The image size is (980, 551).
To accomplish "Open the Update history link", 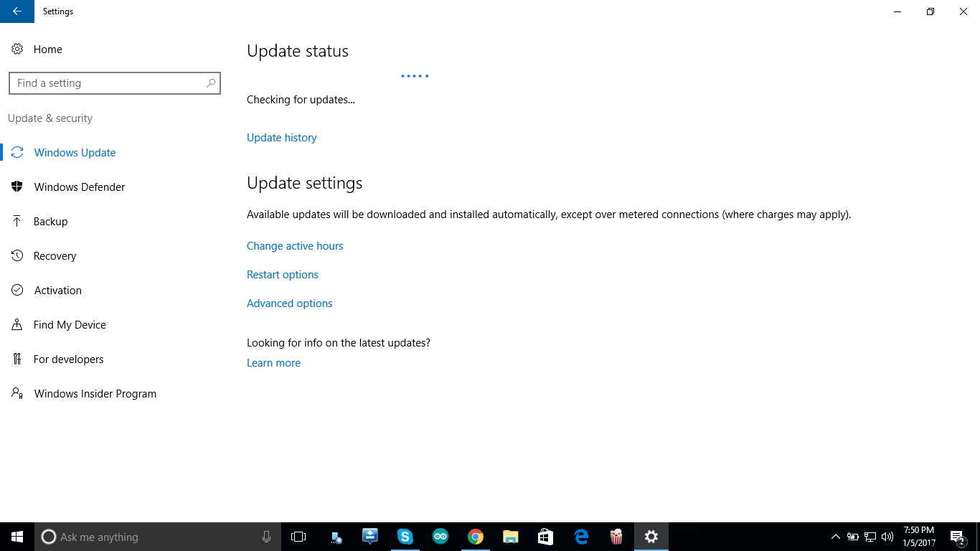I will coord(281,137).
